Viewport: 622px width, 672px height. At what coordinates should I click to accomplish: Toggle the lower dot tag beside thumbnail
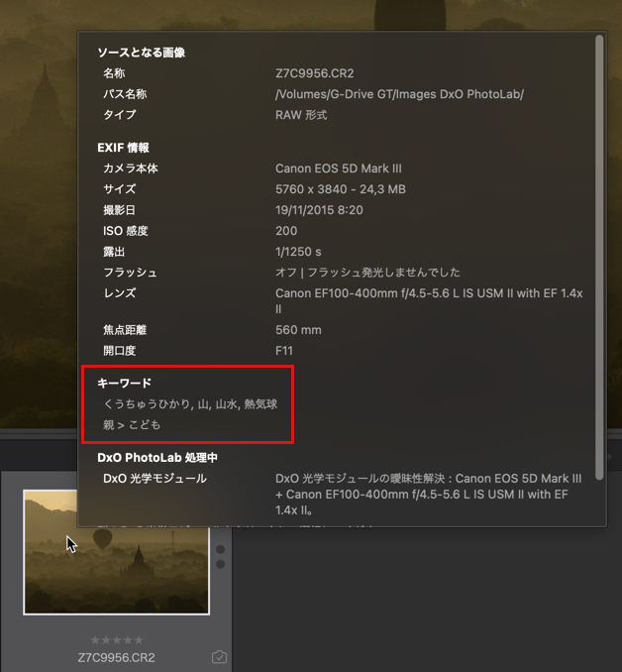[221, 564]
